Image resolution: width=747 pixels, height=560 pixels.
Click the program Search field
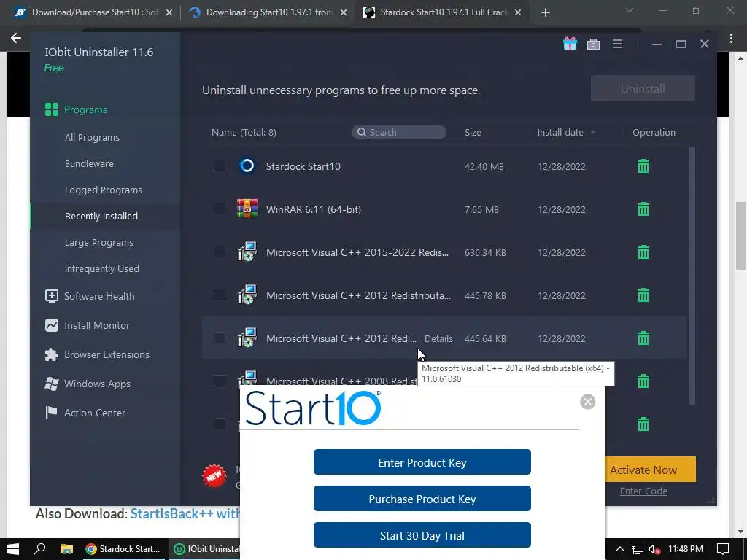pos(399,133)
